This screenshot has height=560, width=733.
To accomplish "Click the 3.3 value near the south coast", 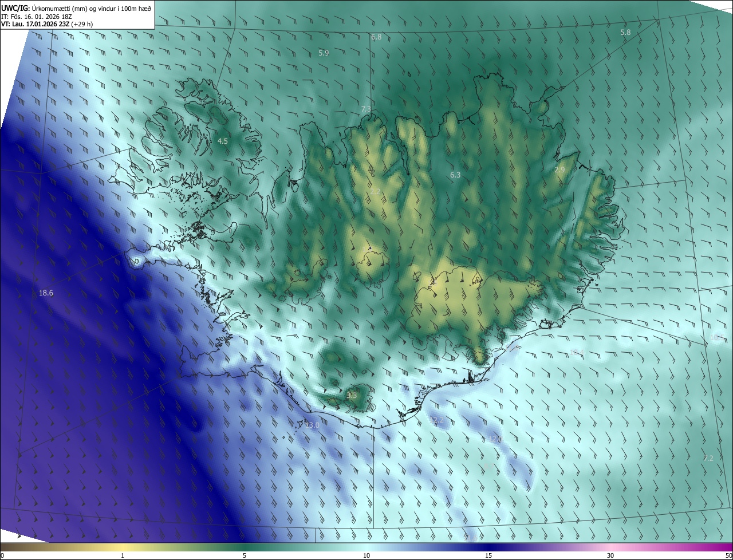I will (352, 395).
